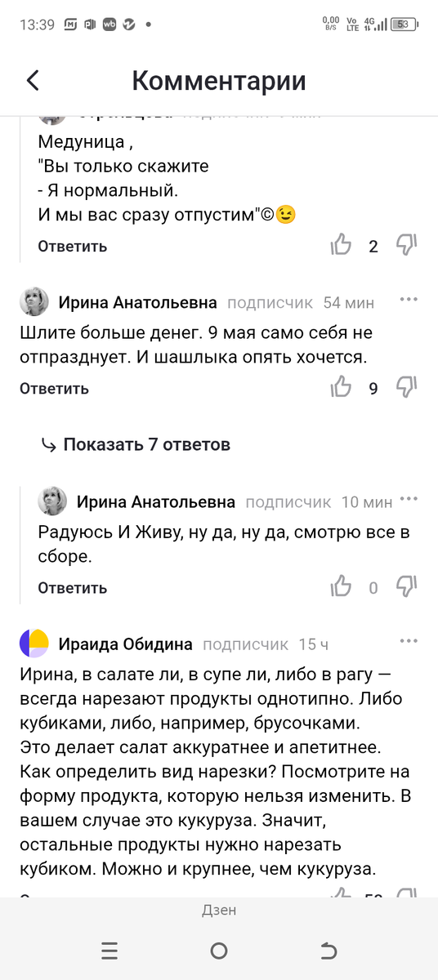Expand Показать 7 ответов
Screen dimensions: 438x980
click(x=136, y=444)
